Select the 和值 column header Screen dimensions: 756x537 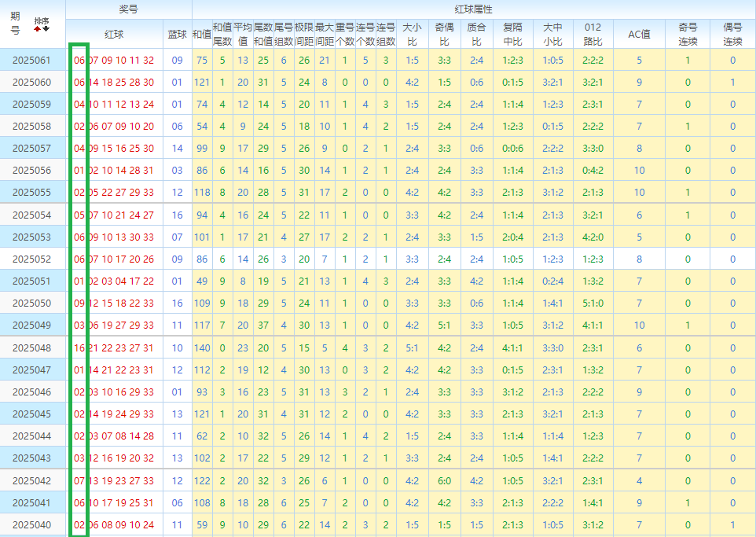[201, 35]
